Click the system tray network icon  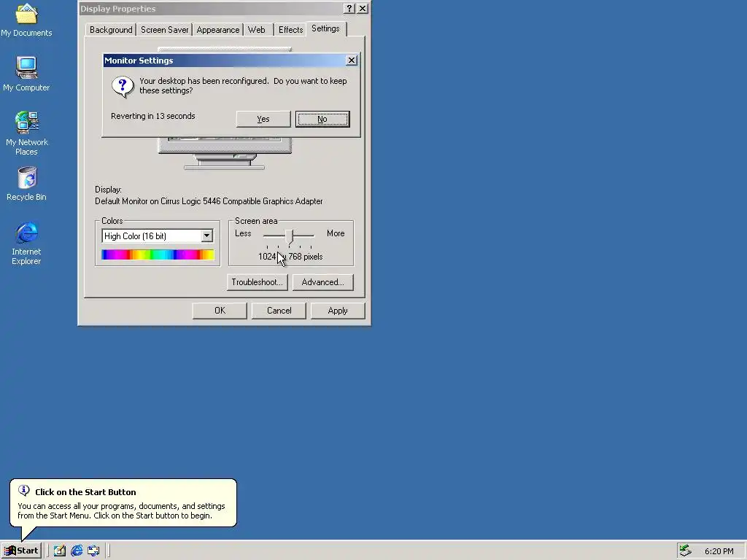[685, 551]
